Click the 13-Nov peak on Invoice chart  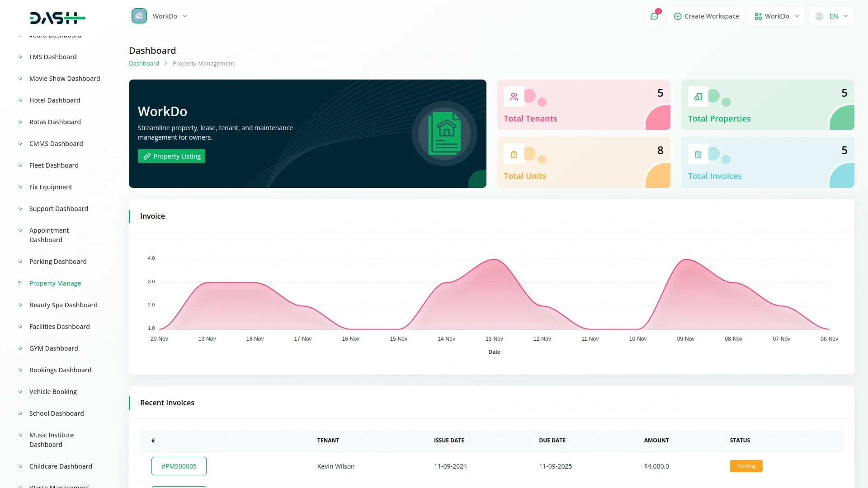click(494, 260)
